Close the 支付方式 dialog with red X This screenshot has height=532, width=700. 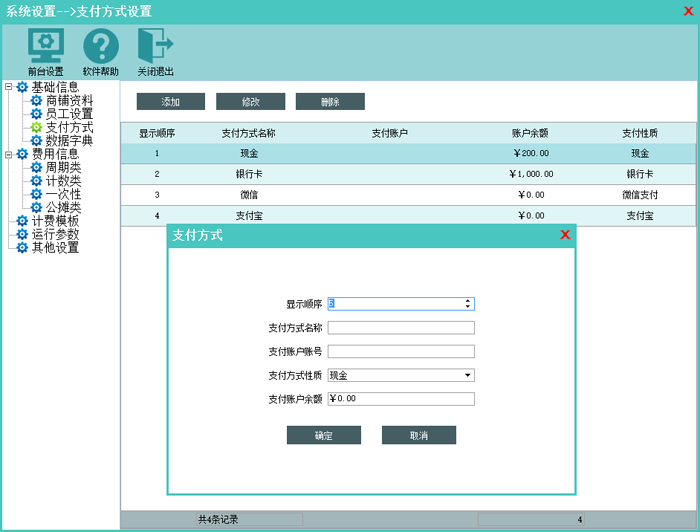[565, 235]
